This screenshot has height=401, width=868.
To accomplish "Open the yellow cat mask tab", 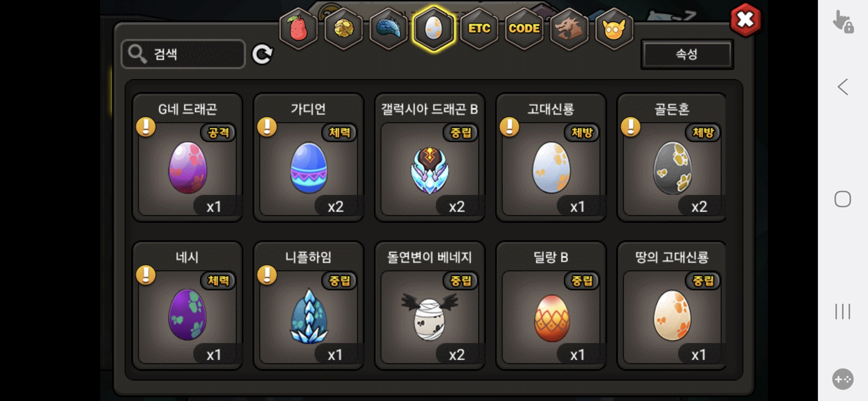I will [614, 29].
